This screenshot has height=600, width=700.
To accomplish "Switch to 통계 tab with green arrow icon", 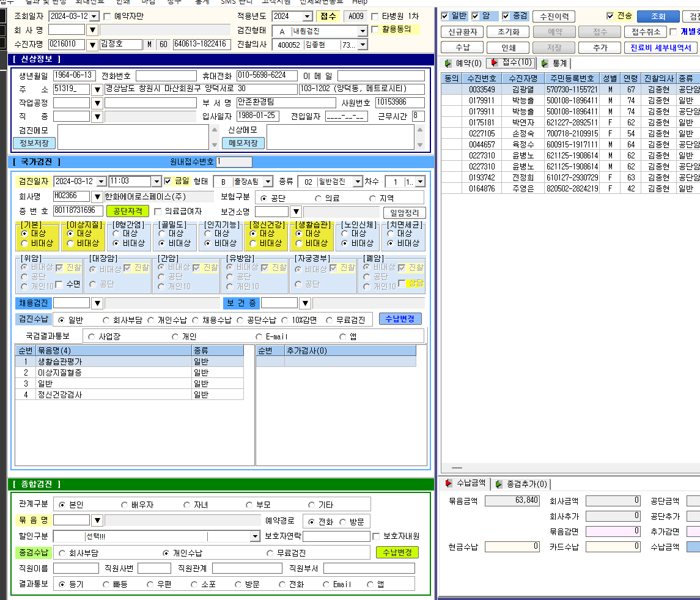I will (554, 64).
